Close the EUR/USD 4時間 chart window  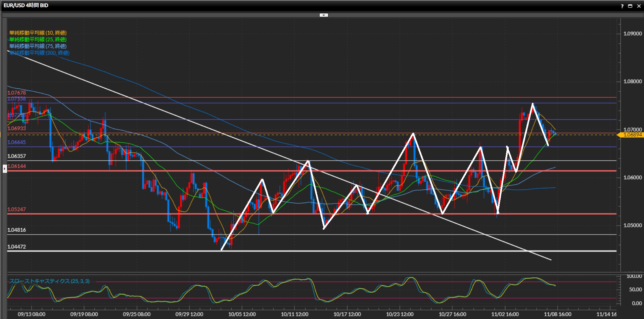[639, 6]
